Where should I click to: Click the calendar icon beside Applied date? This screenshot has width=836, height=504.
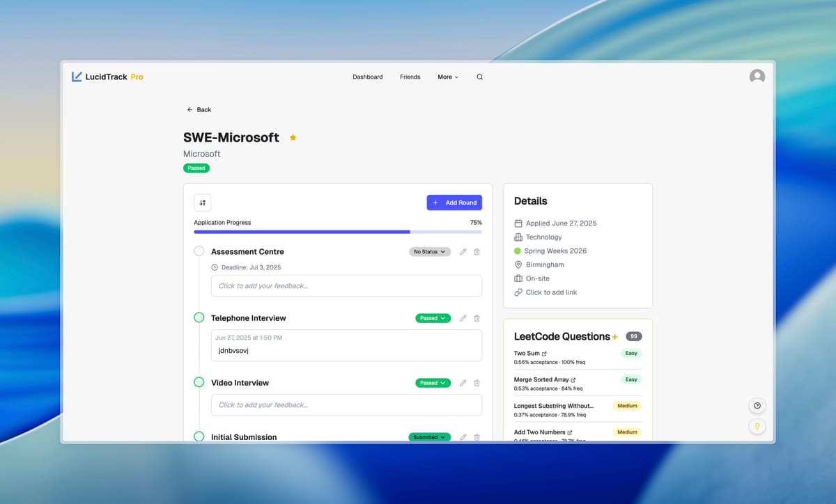tap(518, 223)
